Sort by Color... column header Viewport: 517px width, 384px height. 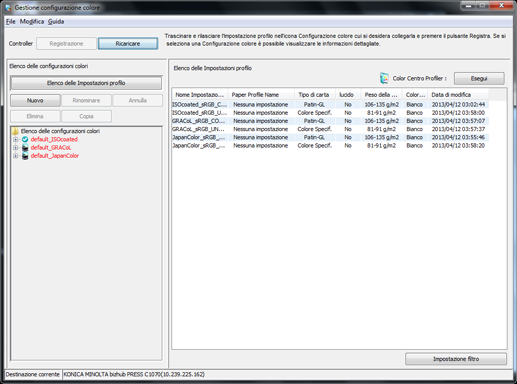(x=415, y=95)
